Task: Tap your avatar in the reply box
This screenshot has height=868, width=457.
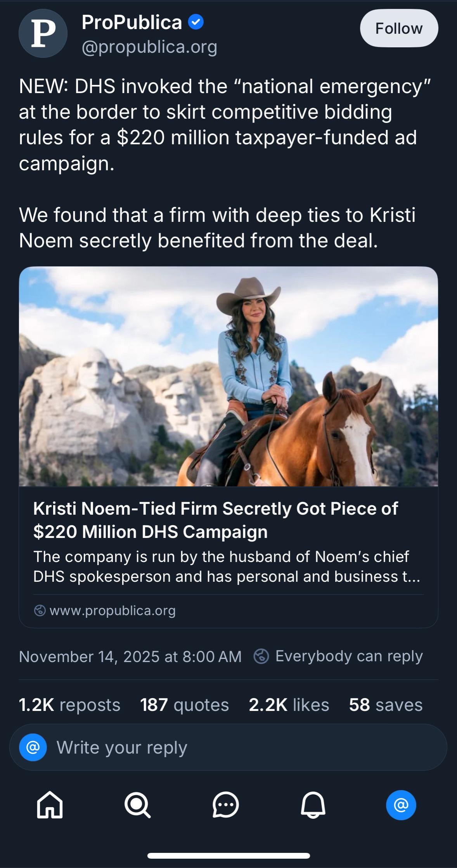Action: pyautogui.click(x=33, y=747)
